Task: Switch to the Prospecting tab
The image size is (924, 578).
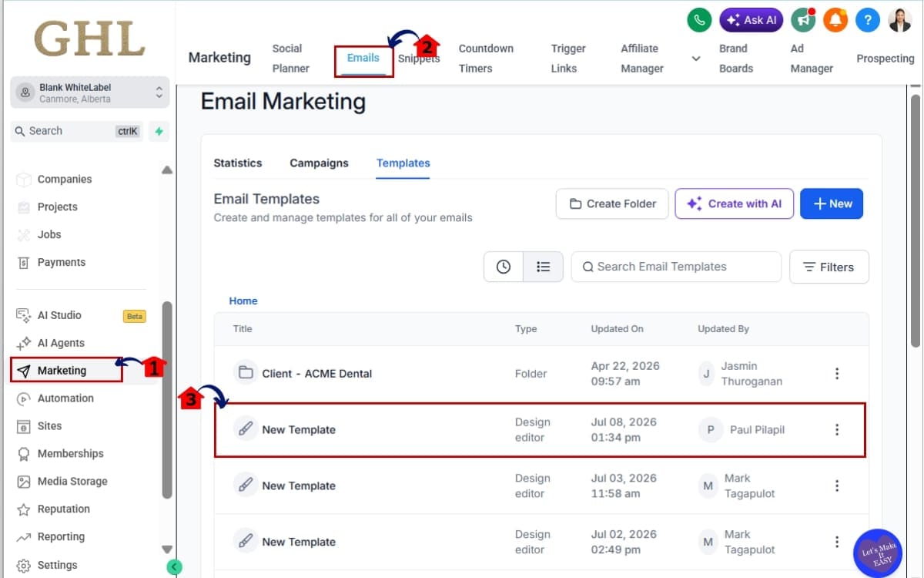Action: click(885, 59)
